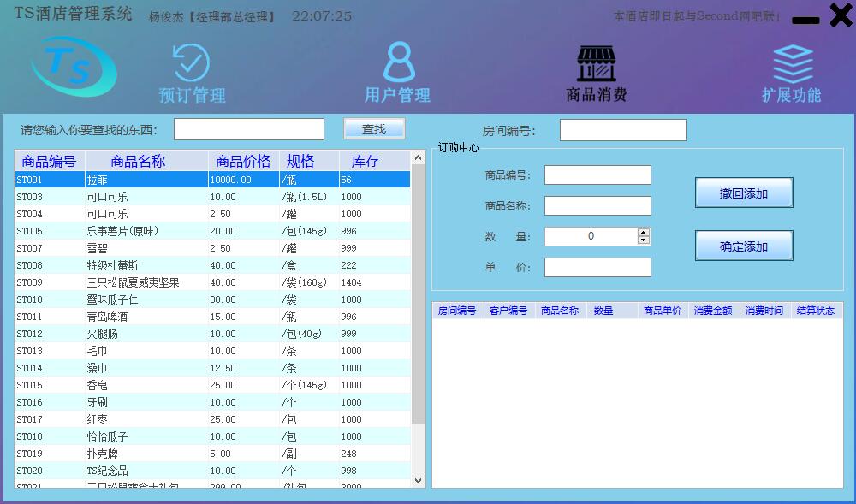Screen dimensions: 856x504
Task: Click the product search text box
Action: 248,129
